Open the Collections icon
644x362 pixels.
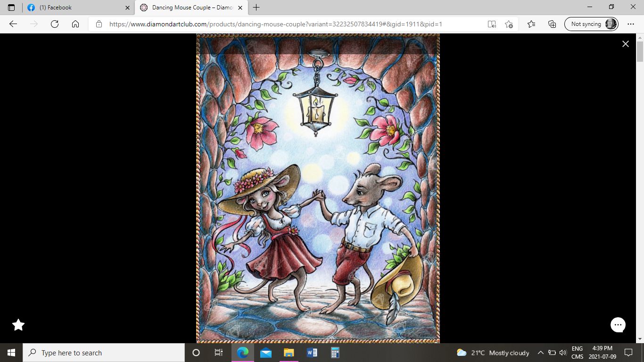pyautogui.click(x=552, y=24)
